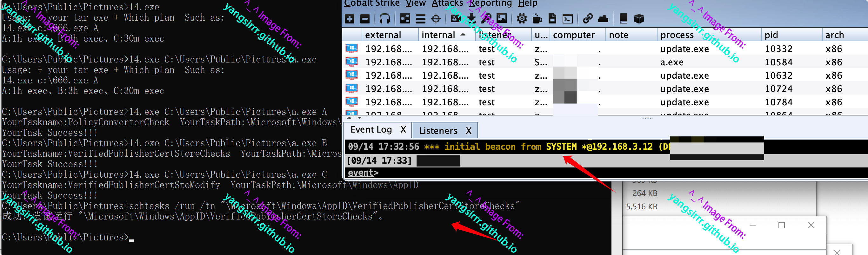The width and height of the screenshot is (868, 255).
Task: Open screenshots viewer picture icon
Action: tap(501, 18)
